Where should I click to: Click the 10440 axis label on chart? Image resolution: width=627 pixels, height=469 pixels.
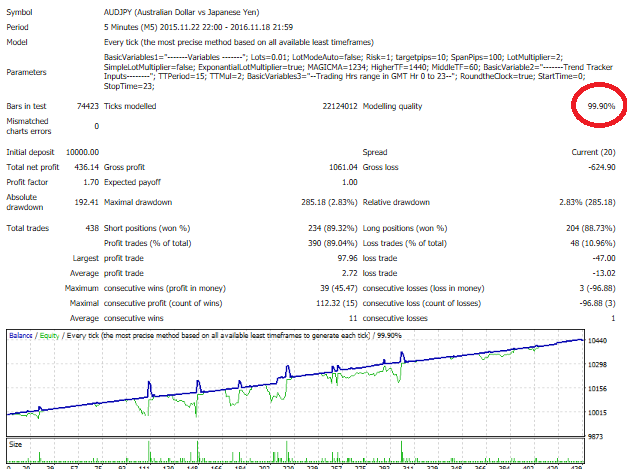597,341
